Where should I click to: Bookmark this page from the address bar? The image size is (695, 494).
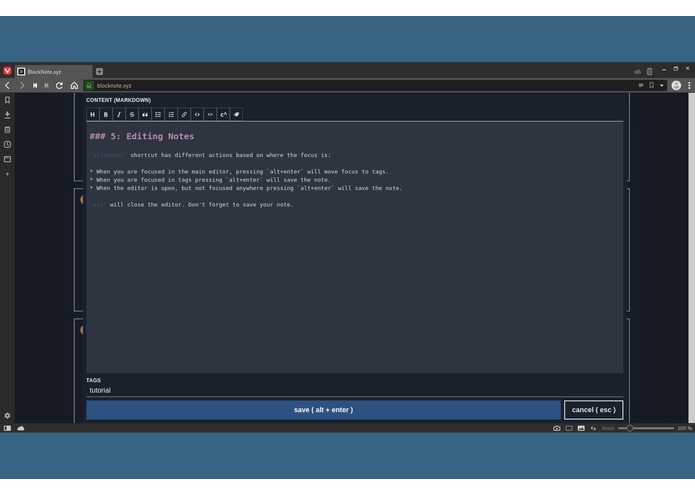(x=652, y=86)
